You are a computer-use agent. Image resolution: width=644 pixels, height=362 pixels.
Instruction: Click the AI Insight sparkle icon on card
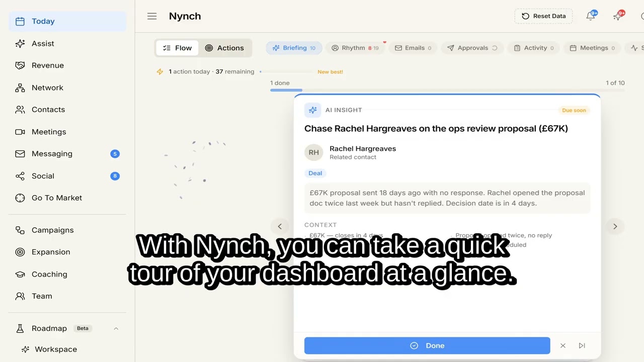(x=312, y=110)
